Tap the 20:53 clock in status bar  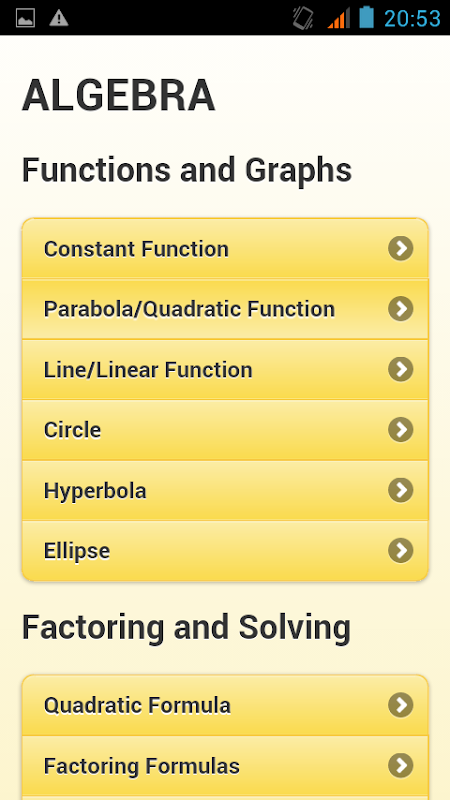(x=412, y=18)
